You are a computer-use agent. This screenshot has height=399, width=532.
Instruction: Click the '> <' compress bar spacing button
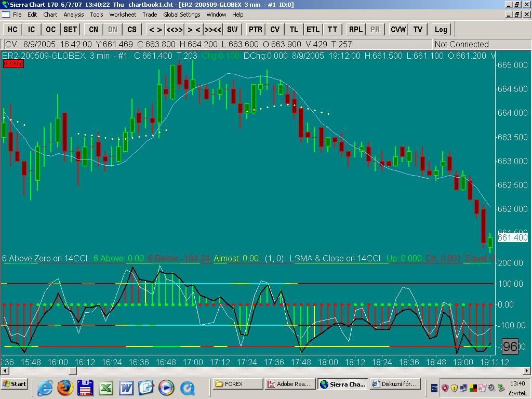194,30
